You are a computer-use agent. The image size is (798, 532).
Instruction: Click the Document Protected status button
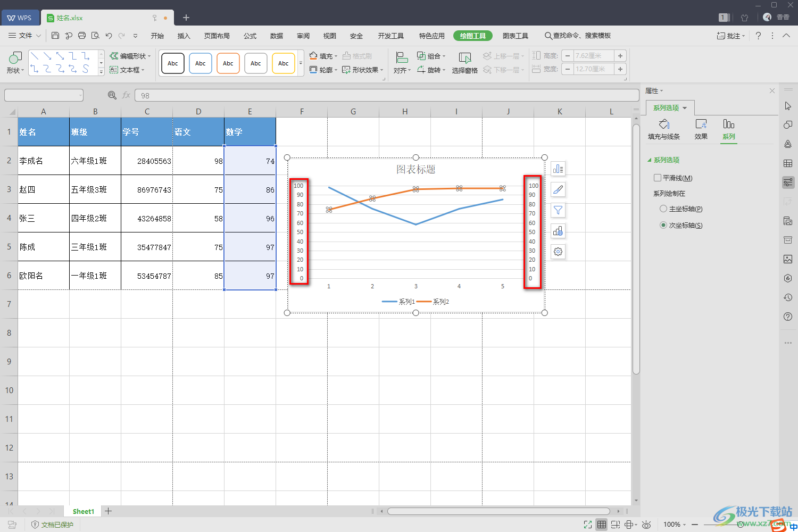(52, 525)
